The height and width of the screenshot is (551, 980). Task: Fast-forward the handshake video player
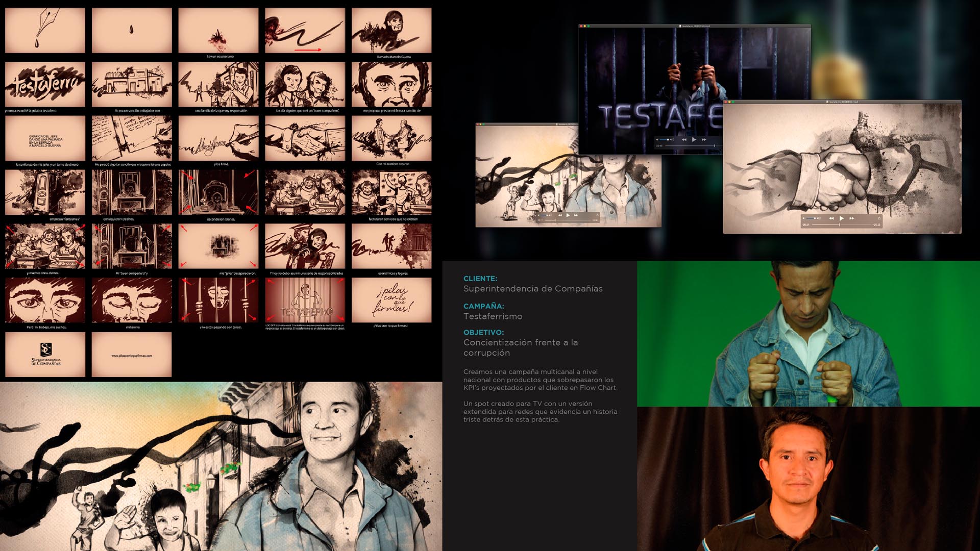(852, 218)
